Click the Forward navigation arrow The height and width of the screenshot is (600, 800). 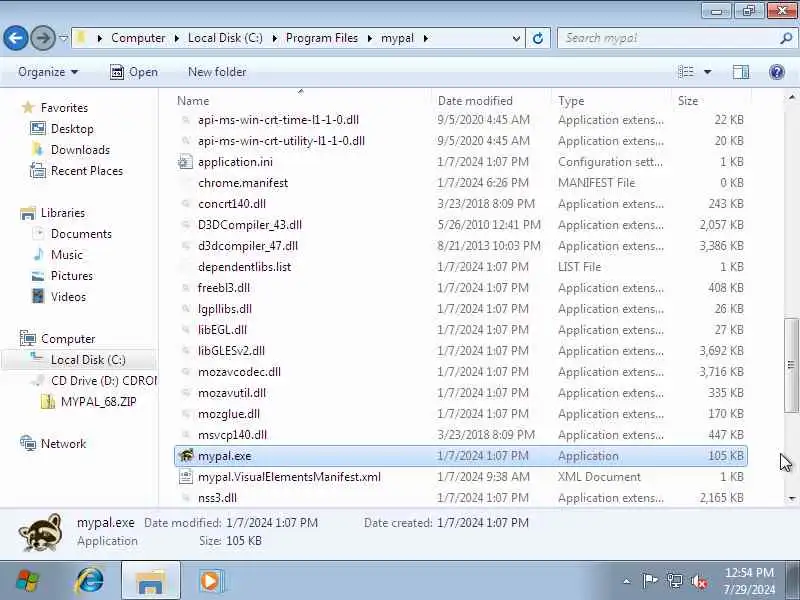43,38
